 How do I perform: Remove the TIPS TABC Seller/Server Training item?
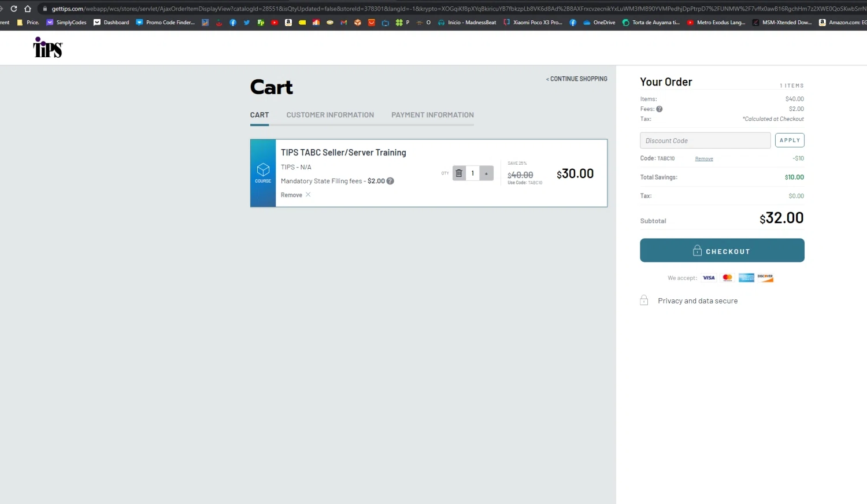(x=291, y=195)
